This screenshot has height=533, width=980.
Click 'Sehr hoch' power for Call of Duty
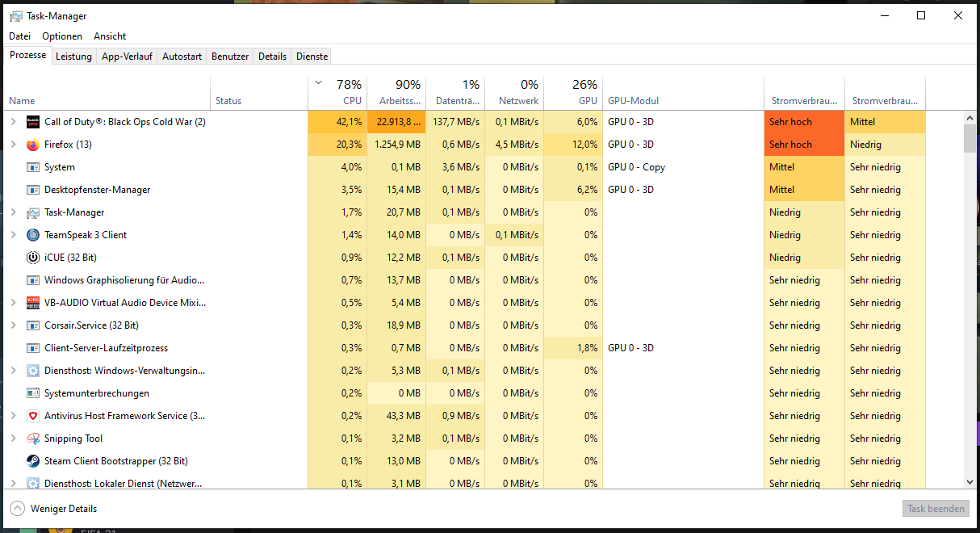pyautogui.click(x=804, y=122)
